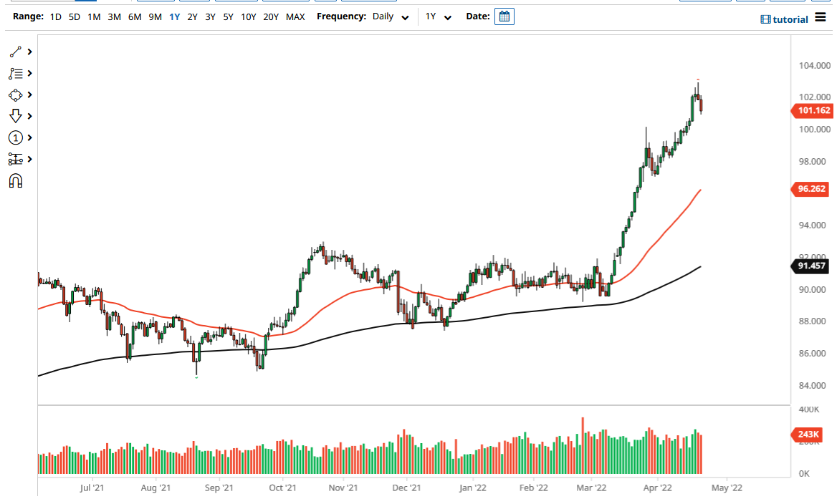Open the annotation list tool
Viewport: 837px width, 504px height.
click(14, 73)
